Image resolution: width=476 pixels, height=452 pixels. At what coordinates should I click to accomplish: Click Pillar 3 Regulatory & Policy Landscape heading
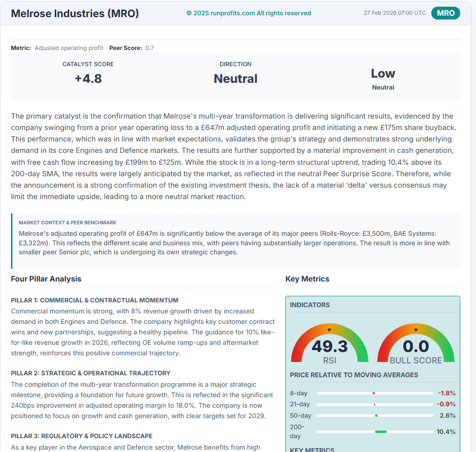[81, 436]
